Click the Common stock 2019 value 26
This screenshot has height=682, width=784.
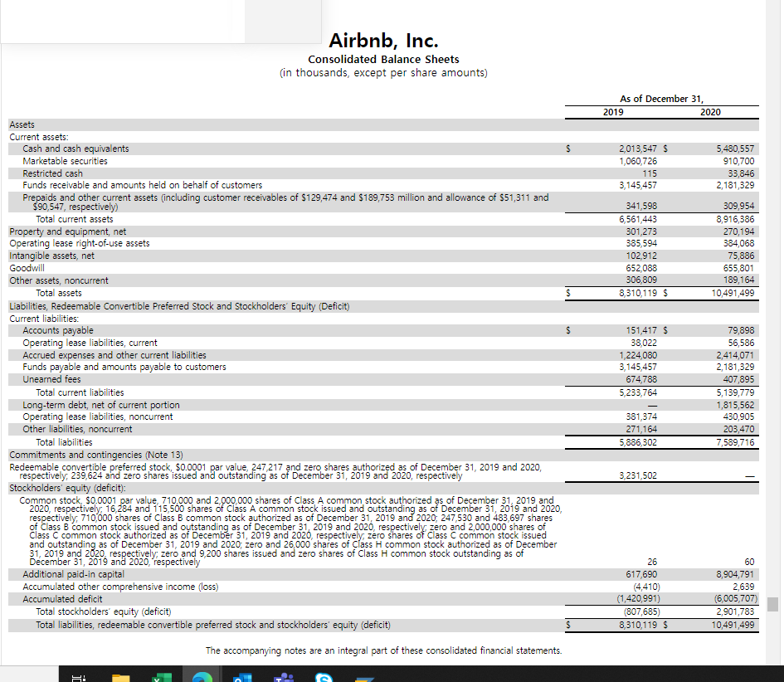tap(652, 562)
